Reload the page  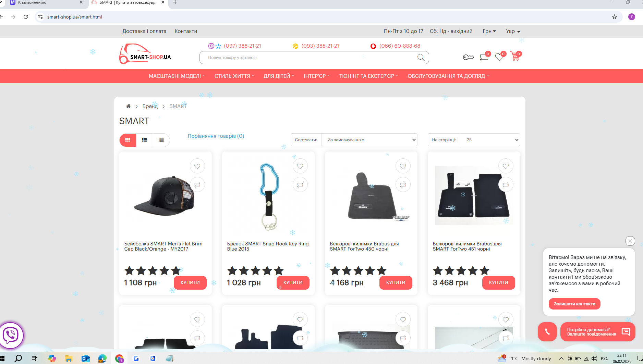(x=26, y=17)
